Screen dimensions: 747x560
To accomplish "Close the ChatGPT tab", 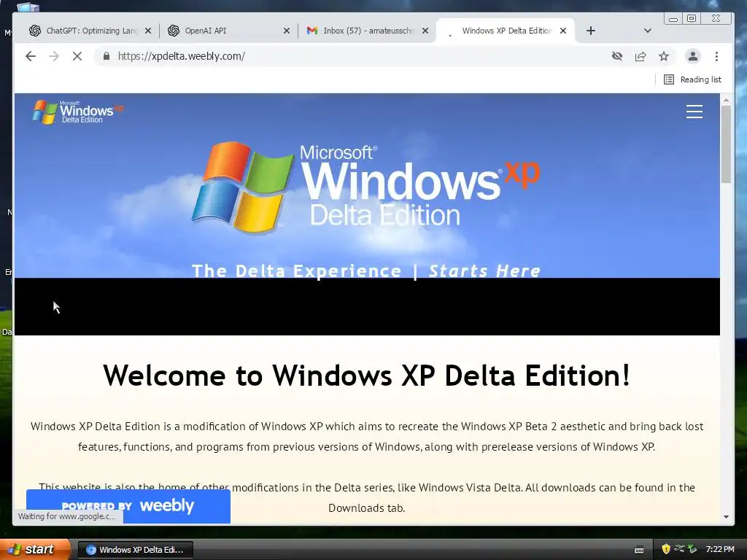I will click(147, 31).
